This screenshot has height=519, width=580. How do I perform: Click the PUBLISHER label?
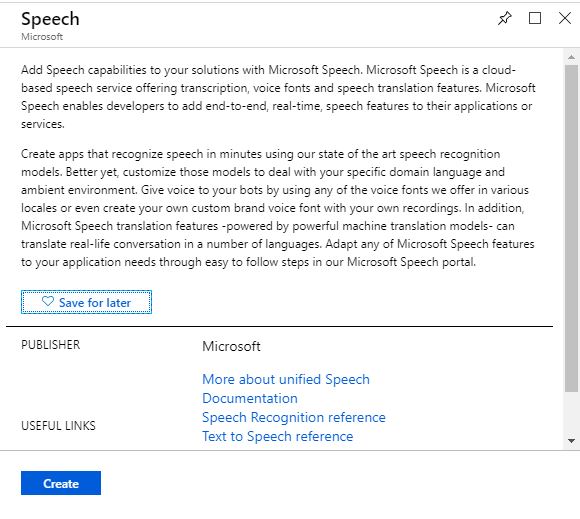click(x=50, y=345)
